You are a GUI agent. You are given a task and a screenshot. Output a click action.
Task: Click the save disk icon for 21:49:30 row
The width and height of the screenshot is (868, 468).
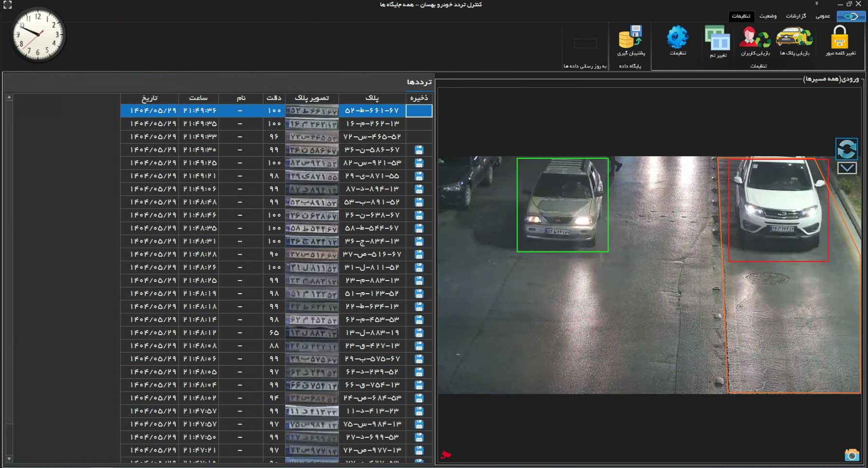(419, 150)
